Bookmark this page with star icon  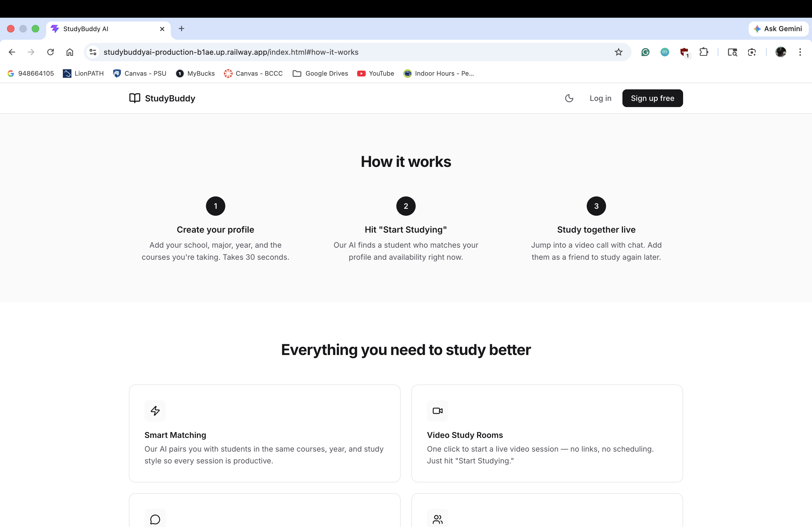coord(619,52)
